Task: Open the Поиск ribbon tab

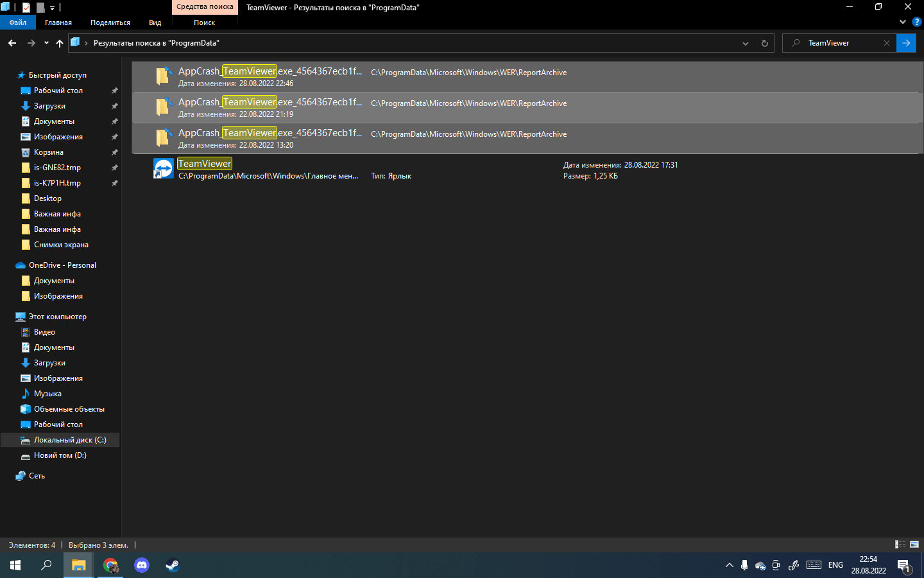Action: [x=205, y=22]
